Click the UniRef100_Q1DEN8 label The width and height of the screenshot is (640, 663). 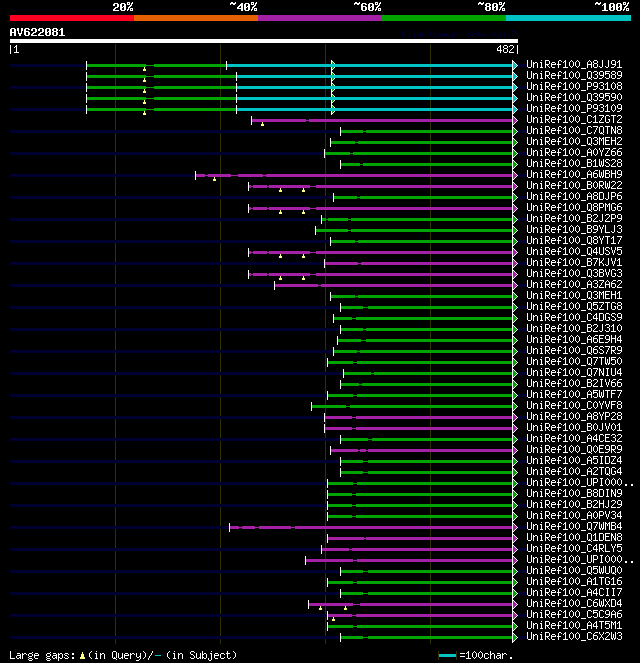[x=574, y=537]
